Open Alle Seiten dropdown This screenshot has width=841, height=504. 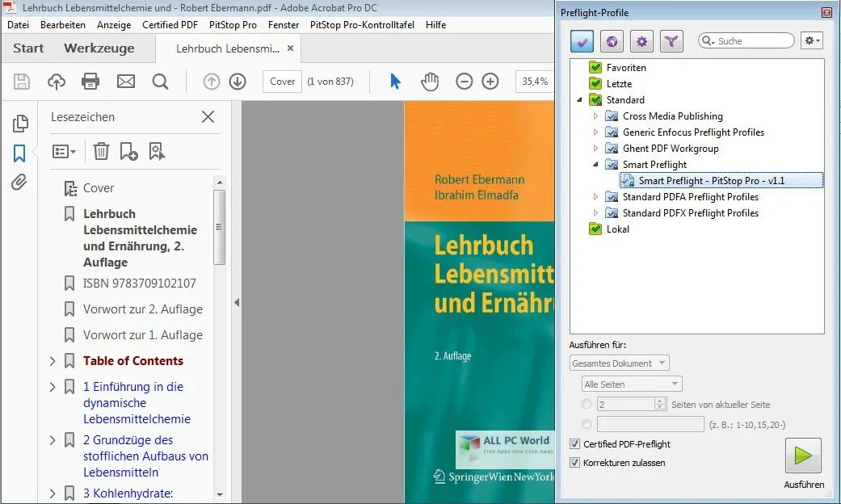pos(632,384)
